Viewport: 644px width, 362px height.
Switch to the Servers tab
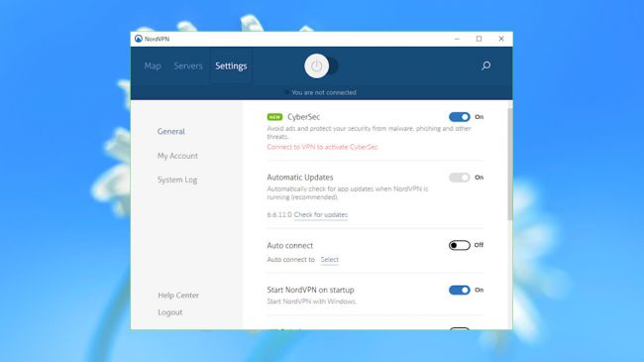point(188,65)
